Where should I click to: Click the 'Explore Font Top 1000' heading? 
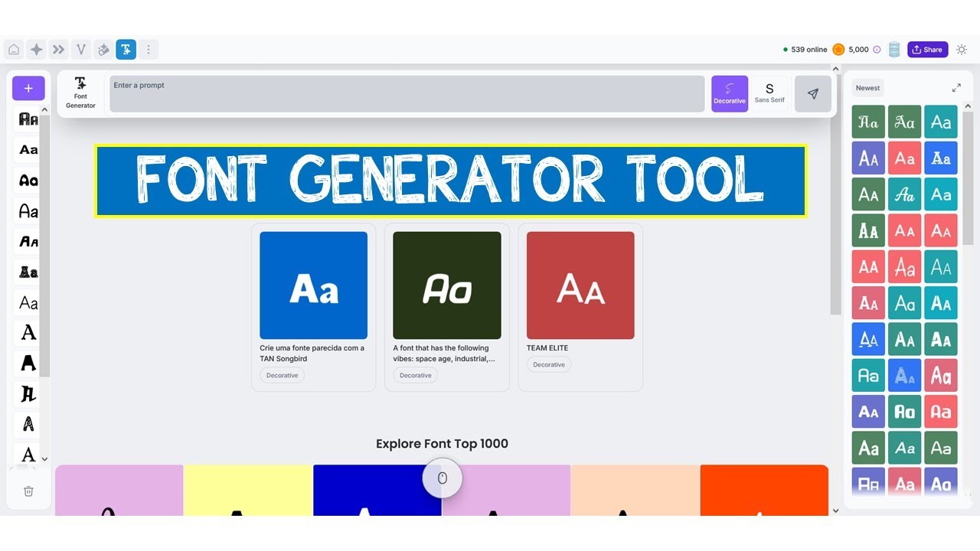click(x=442, y=444)
